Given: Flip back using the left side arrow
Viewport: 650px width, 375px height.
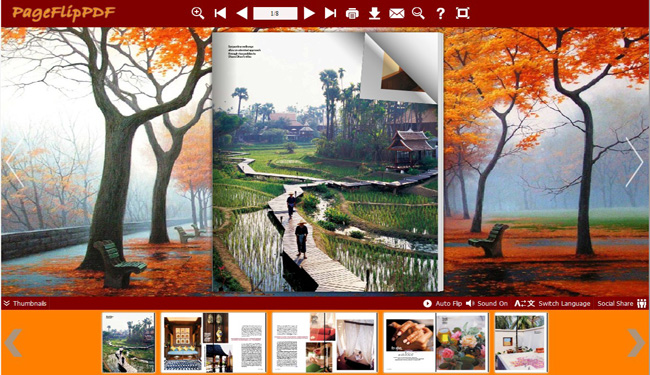Looking at the screenshot, I should click(14, 162).
